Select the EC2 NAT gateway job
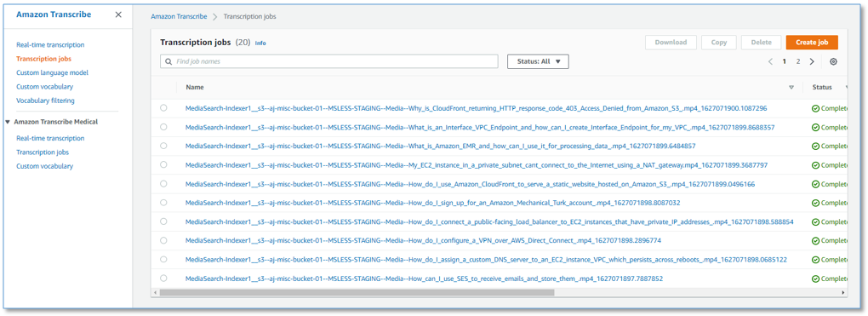Screen dimensions: 868x316 163,164
